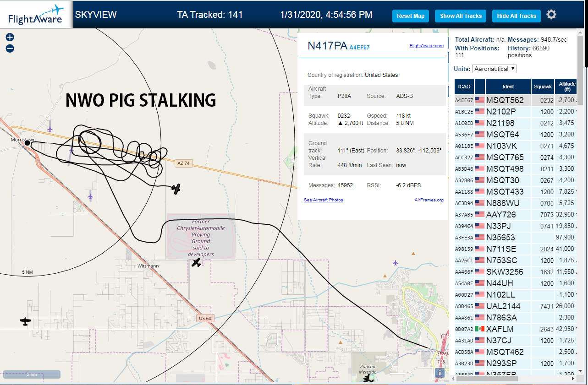
Task: Select aircraft N2102P in the list
Action: (x=501, y=112)
